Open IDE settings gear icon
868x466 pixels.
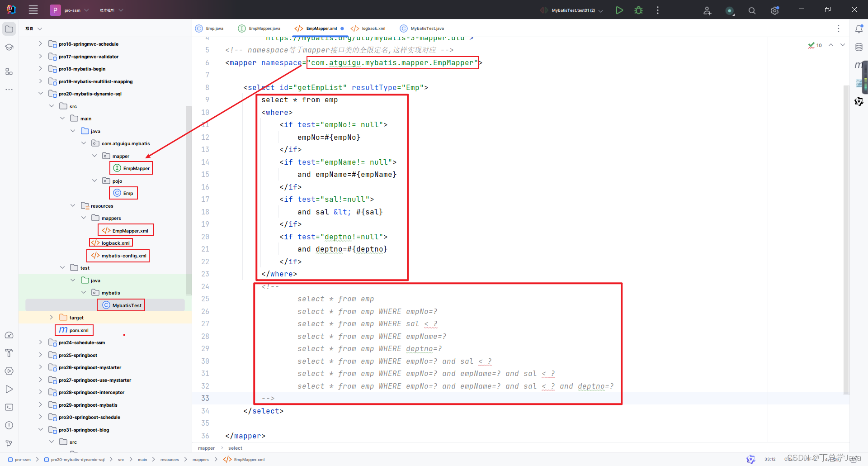click(775, 10)
